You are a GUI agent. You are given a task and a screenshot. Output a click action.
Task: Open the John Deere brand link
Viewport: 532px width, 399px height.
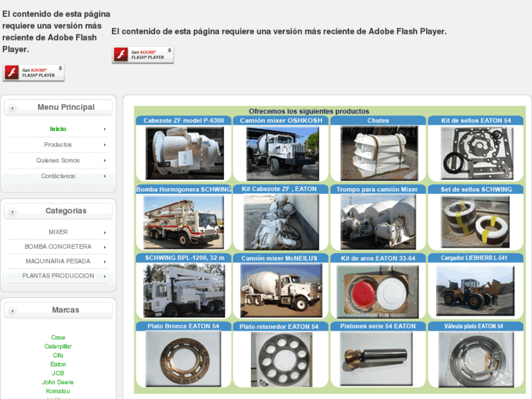(x=58, y=382)
